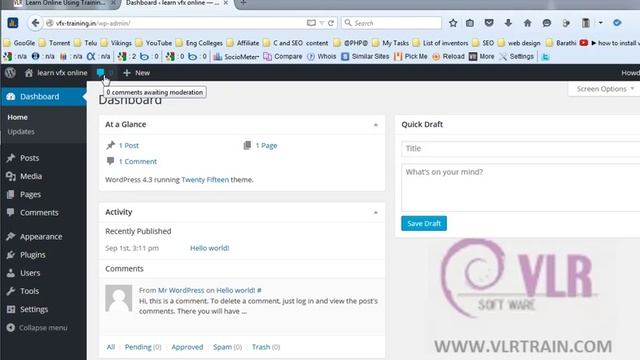Save the quick draft
Image resolution: width=640 pixels, height=360 pixels.
tap(424, 223)
